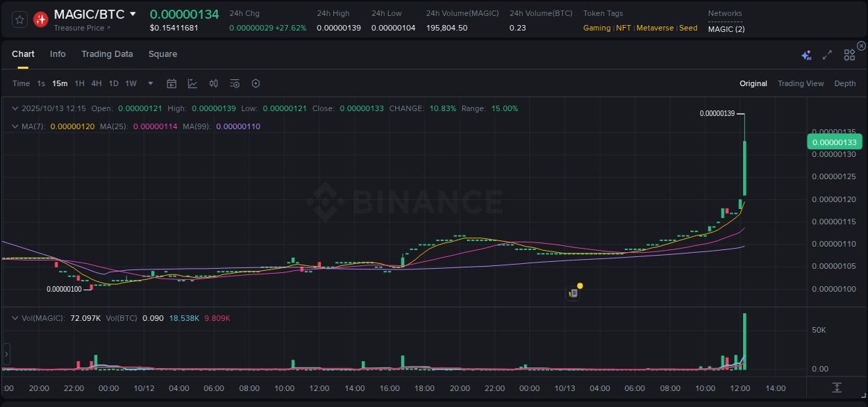Select the candlestick chart type icon
Image resolution: width=868 pixels, height=407 pixels.
pos(214,83)
